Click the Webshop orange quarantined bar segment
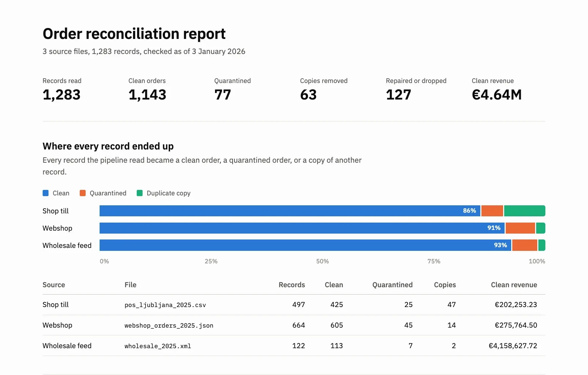588x375 pixels. coord(520,228)
